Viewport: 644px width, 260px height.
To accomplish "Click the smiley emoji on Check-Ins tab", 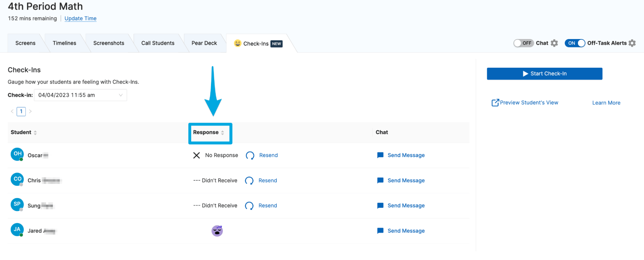I will coord(238,43).
